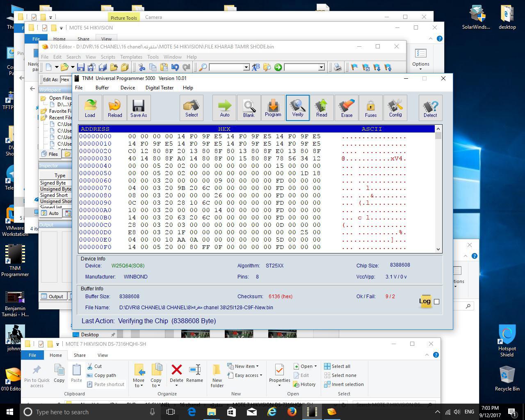The height and width of the screenshot is (420, 525).
Task: Verify the chip against the buffer
Action: coord(298,108)
